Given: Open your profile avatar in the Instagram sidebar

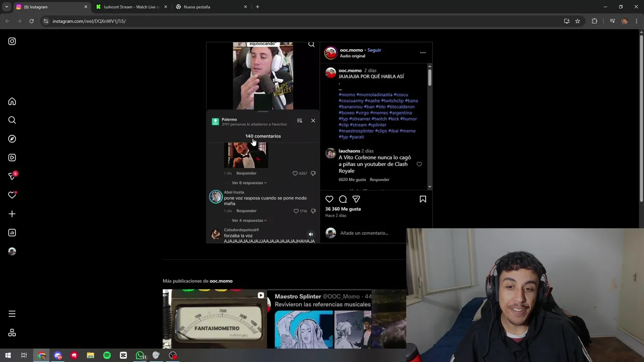Looking at the screenshot, I should click(12, 251).
